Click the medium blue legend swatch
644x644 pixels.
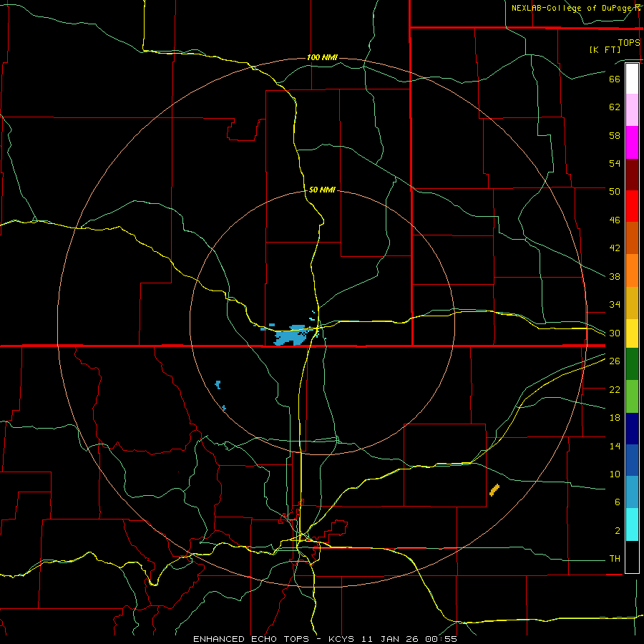click(632, 460)
